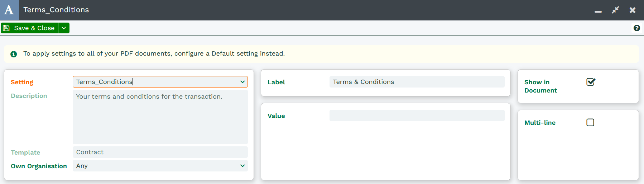This screenshot has width=644, height=184.
Task: Click the Show in Document label
Action: [x=540, y=86]
